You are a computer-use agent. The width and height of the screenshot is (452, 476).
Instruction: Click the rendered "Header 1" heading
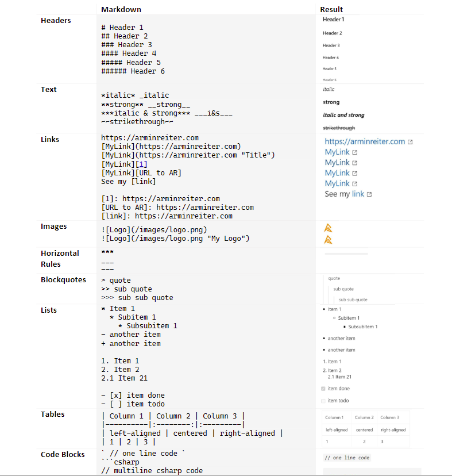[333, 20]
